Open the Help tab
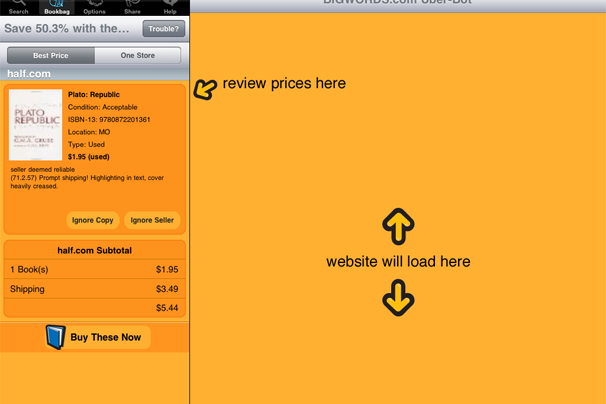The height and width of the screenshot is (404, 606). 170,7
